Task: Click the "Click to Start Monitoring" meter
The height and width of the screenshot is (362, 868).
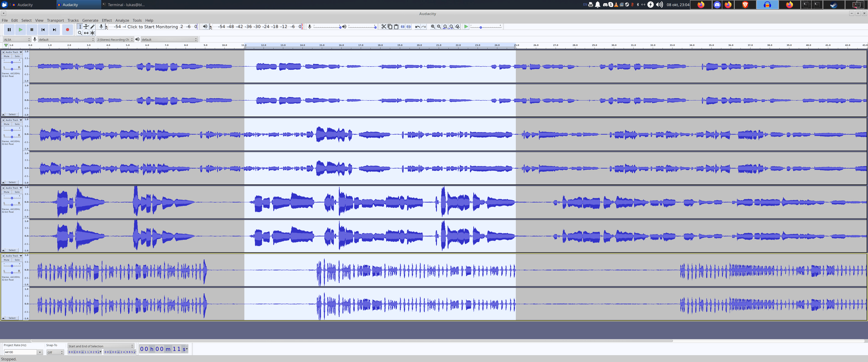Action: pyautogui.click(x=152, y=27)
